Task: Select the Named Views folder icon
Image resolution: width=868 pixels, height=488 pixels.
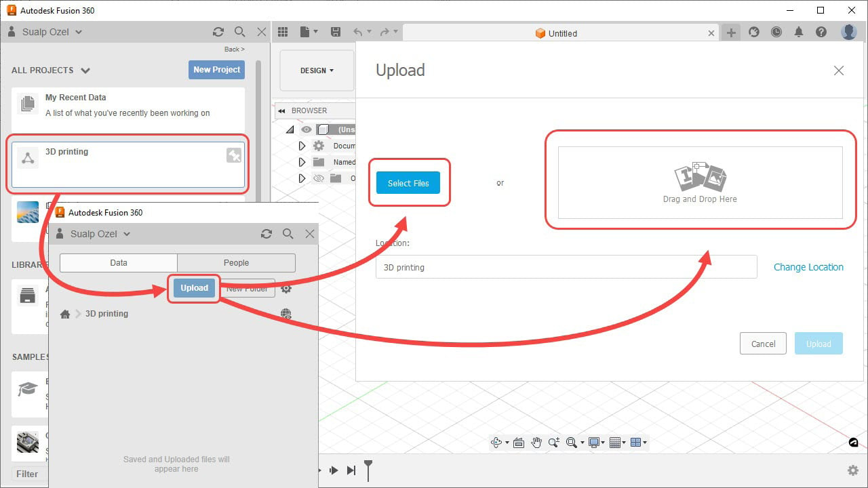Action: point(319,162)
